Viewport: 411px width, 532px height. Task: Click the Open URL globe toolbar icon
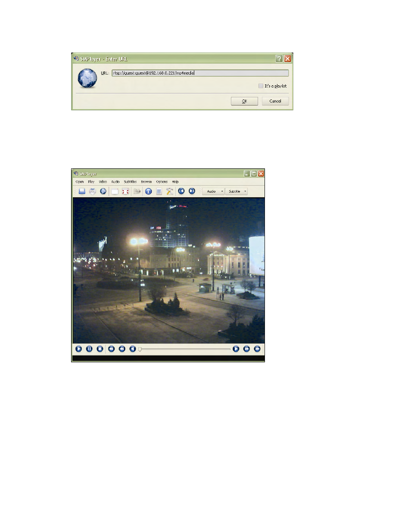(103, 191)
